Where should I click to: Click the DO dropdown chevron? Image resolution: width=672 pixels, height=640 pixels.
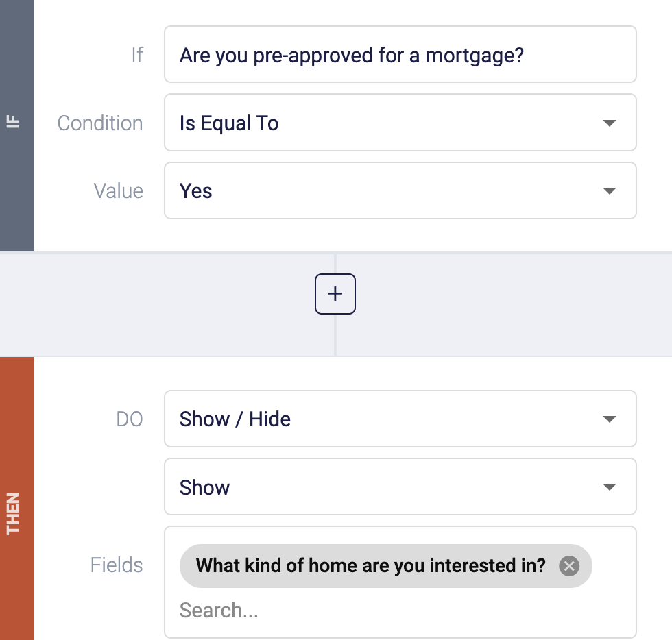point(609,419)
